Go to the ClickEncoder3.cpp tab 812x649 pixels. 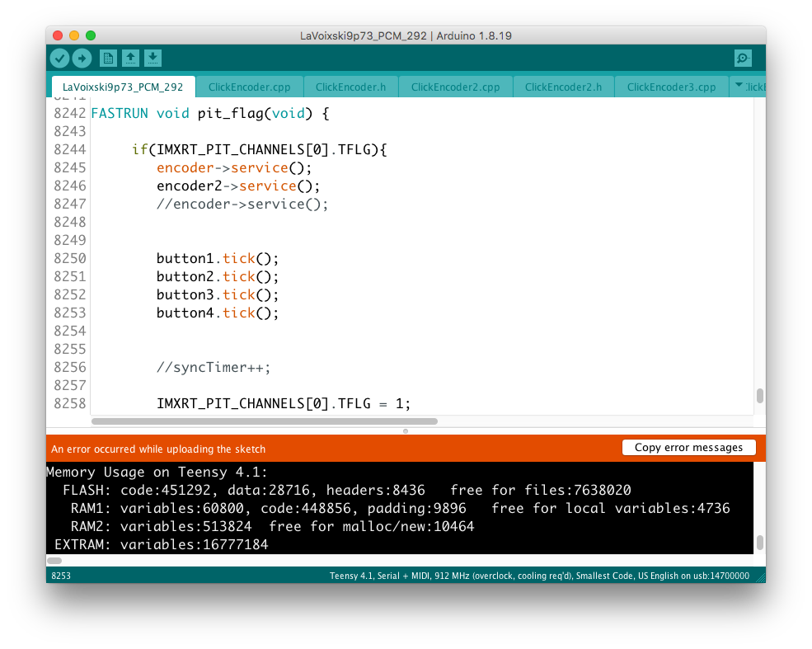671,87
